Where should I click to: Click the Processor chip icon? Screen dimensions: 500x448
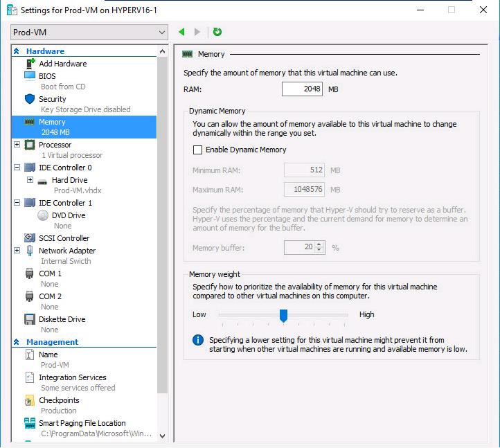coord(30,145)
